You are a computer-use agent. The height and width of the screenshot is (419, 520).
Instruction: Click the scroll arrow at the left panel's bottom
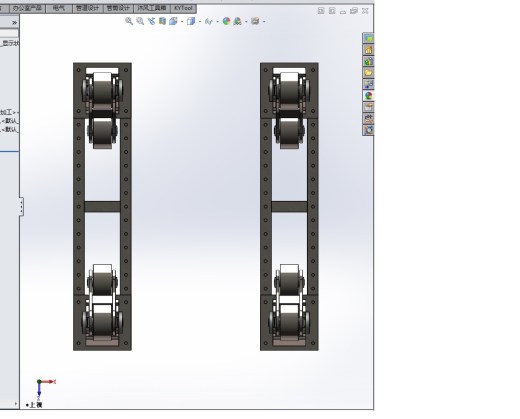(x=16, y=404)
